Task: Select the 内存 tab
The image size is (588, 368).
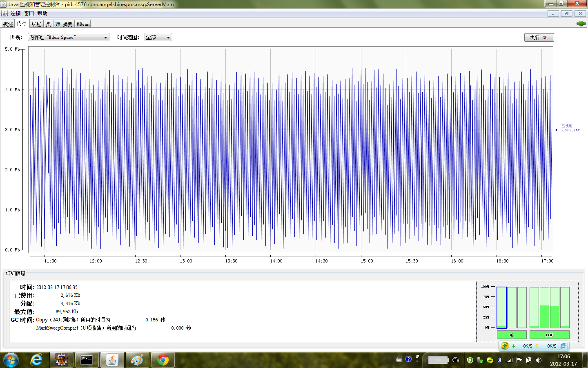Action: (x=22, y=24)
